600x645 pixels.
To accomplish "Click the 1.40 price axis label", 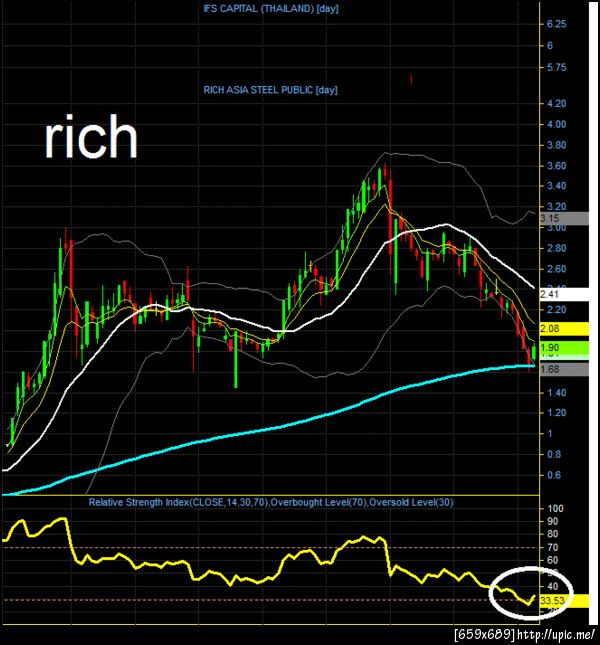I will tap(556, 393).
